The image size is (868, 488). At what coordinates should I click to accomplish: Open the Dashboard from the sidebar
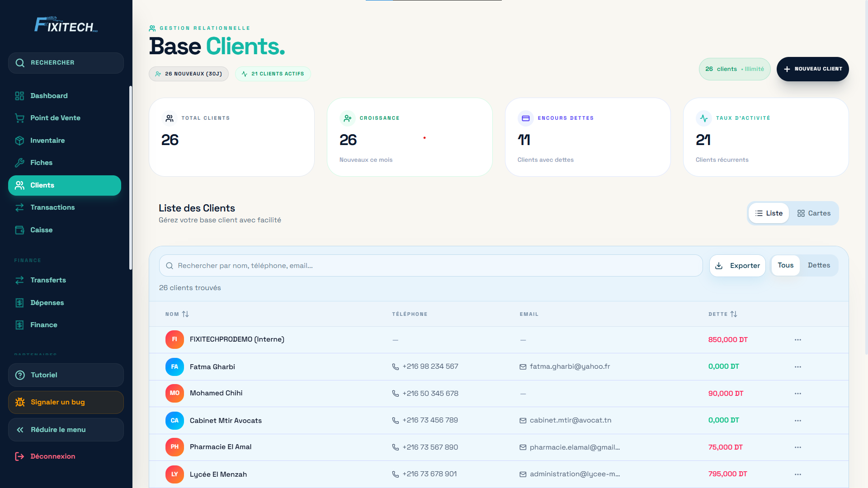point(49,95)
